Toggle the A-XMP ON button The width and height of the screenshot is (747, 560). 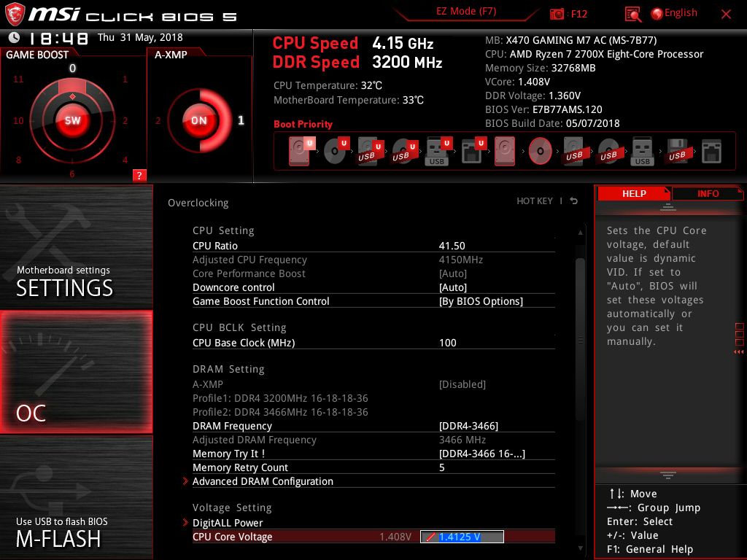click(199, 120)
